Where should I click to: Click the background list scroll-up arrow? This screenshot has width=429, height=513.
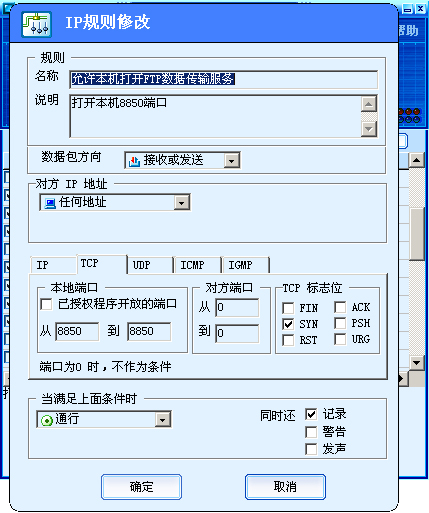416,160
